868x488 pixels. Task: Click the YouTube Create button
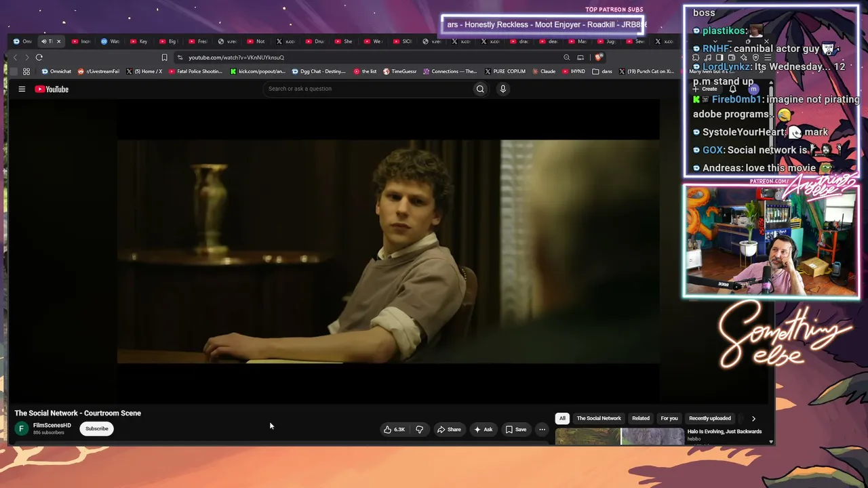click(x=705, y=89)
